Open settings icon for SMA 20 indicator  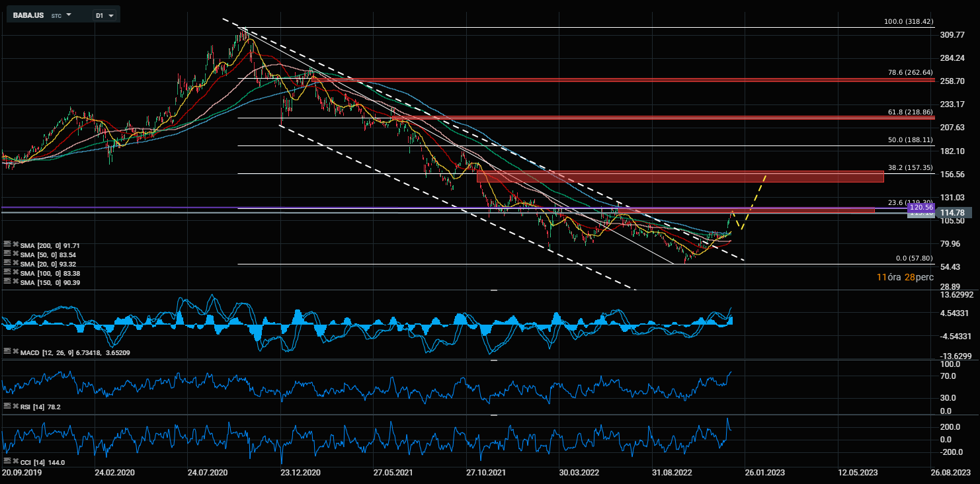(7, 264)
